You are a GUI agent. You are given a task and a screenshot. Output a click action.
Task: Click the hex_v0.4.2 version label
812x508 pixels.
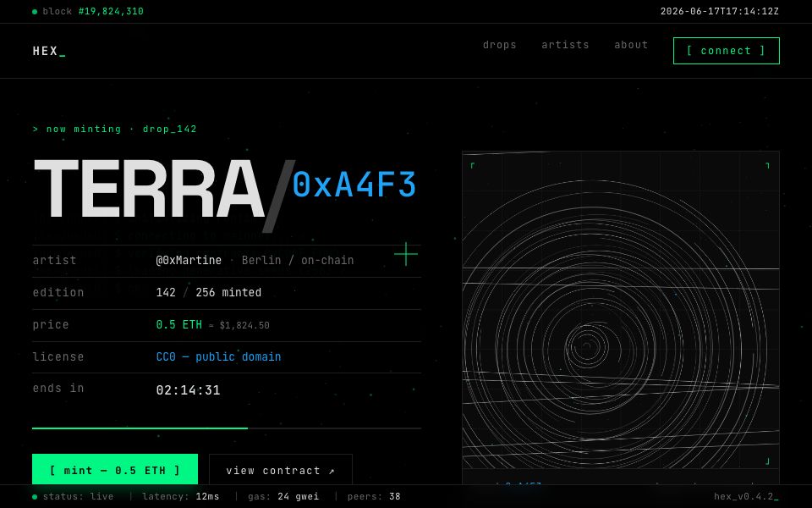[x=746, y=497]
